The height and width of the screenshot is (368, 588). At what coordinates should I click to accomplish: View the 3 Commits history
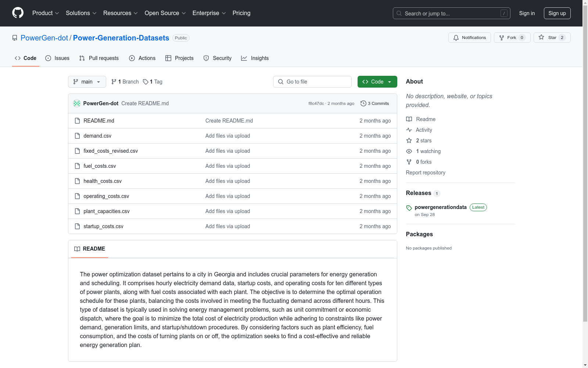coord(374,103)
